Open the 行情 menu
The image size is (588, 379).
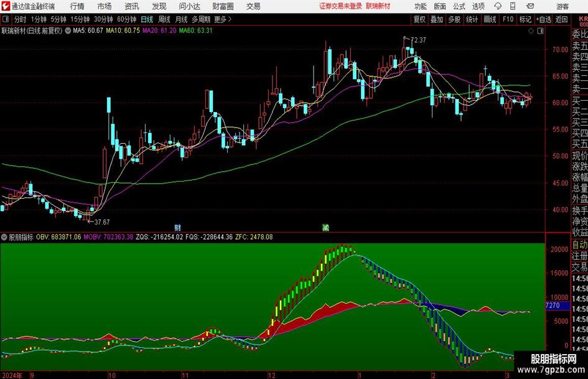coord(77,6)
